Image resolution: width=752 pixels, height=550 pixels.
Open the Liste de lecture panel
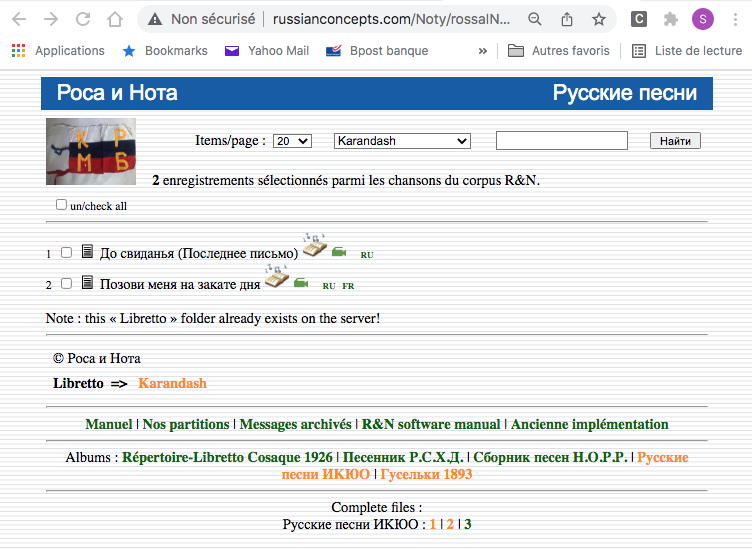coord(687,51)
